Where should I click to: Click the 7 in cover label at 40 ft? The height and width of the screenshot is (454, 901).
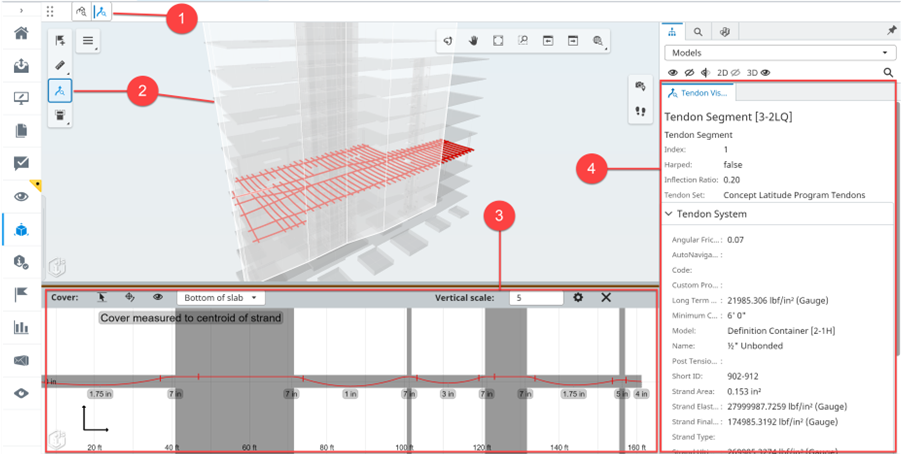(175, 395)
